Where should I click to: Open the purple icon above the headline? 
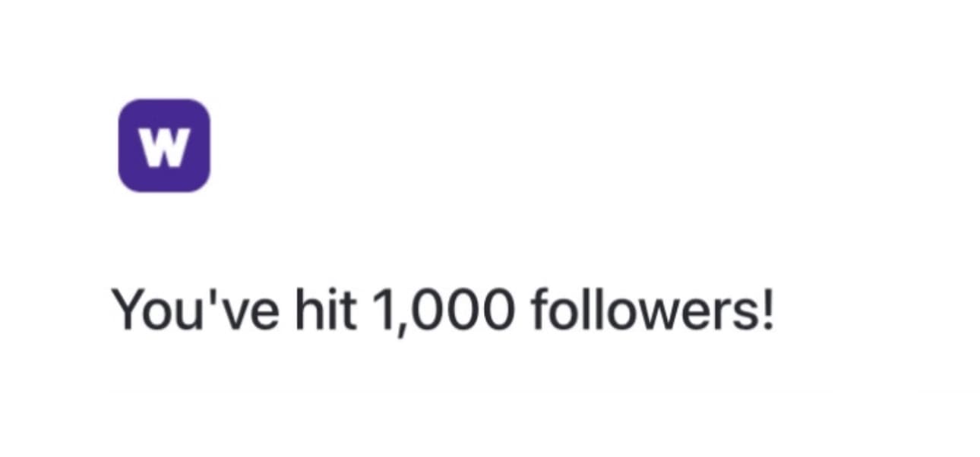pyautogui.click(x=164, y=145)
